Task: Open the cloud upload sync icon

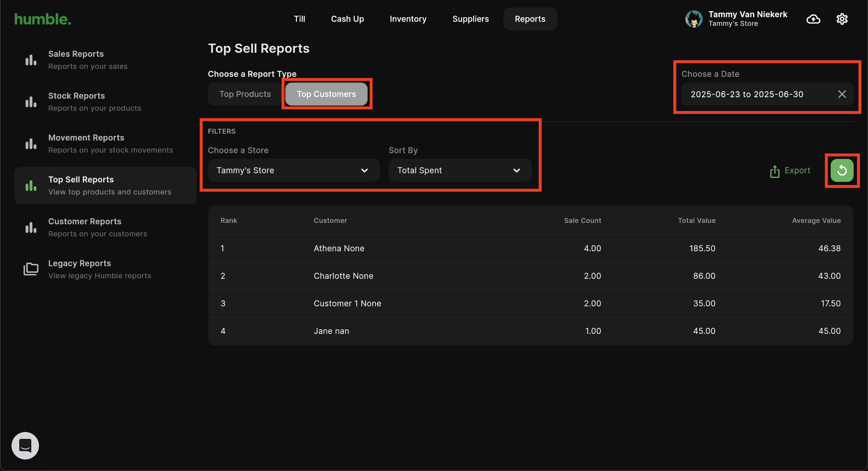Action: click(813, 19)
